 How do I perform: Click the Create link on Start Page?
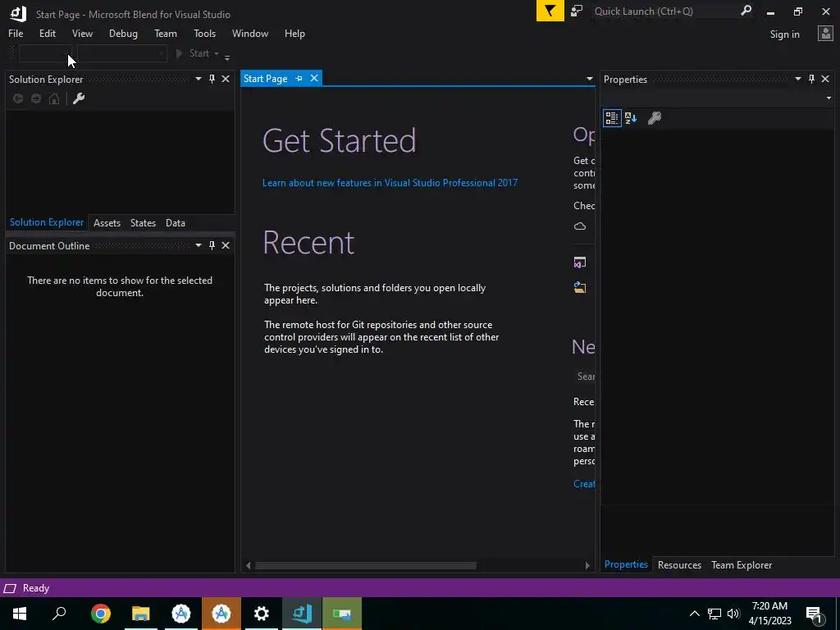click(x=584, y=484)
